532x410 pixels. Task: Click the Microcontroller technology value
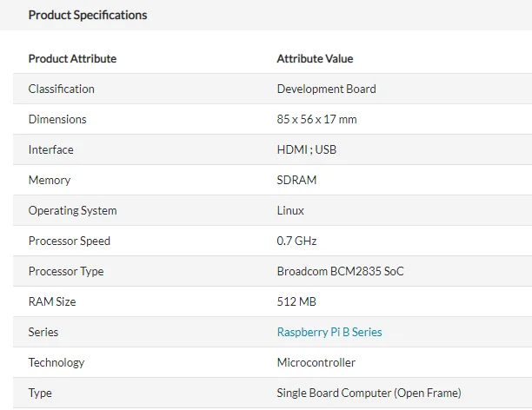(x=316, y=362)
